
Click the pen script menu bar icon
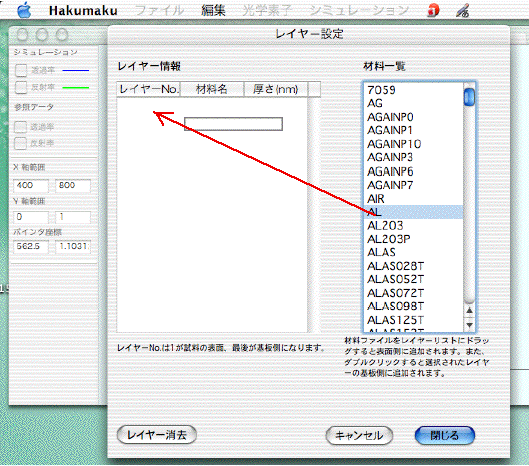(x=463, y=10)
